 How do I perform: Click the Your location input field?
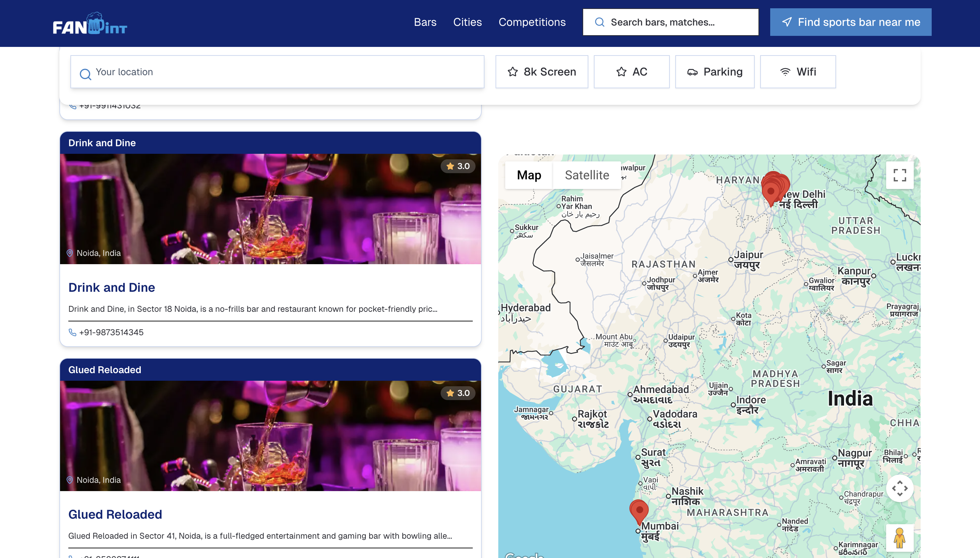click(277, 72)
